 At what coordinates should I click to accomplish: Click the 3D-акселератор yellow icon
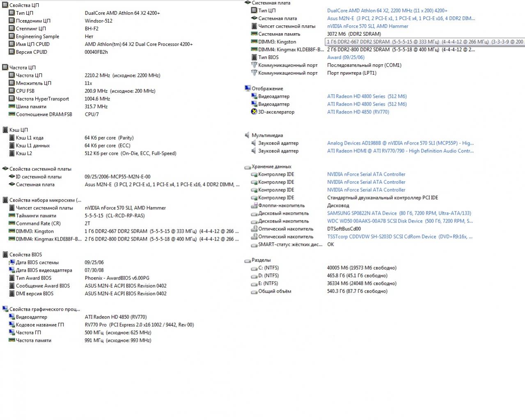[254, 112]
